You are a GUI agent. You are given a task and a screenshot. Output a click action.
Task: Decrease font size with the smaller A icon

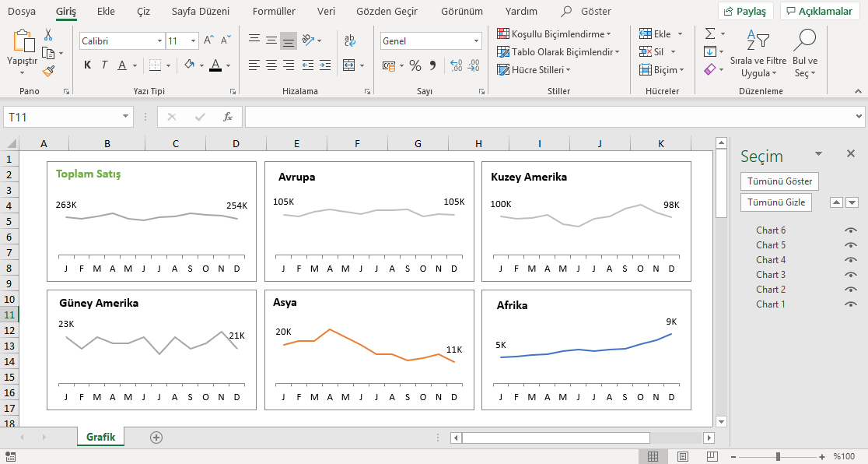click(226, 40)
